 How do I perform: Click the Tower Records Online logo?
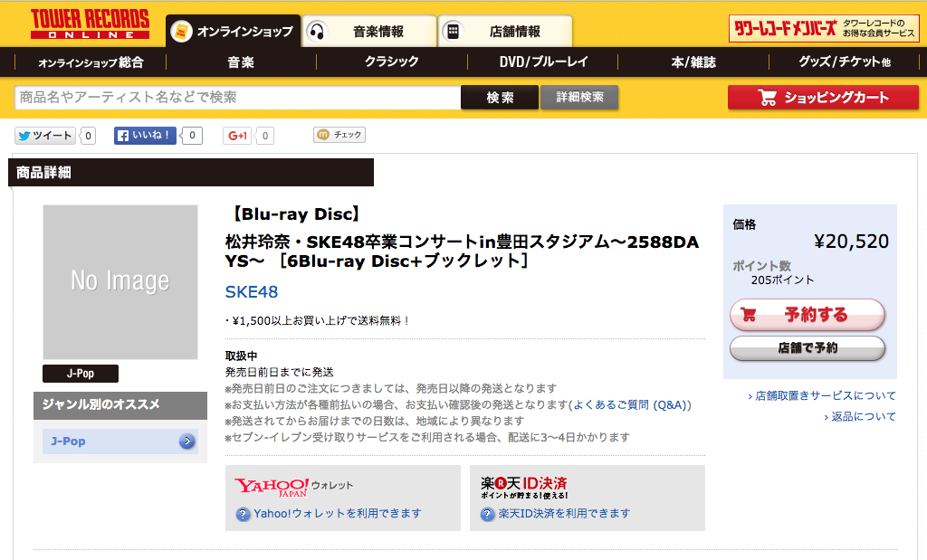[x=90, y=24]
